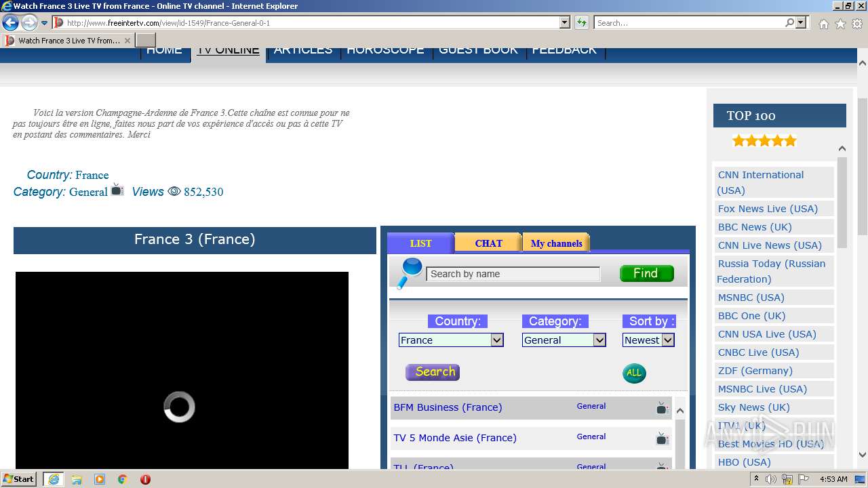Image resolution: width=868 pixels, height=488 pixels.
Task: Open TV ONLINE navigation item
Action: (229, 50)
